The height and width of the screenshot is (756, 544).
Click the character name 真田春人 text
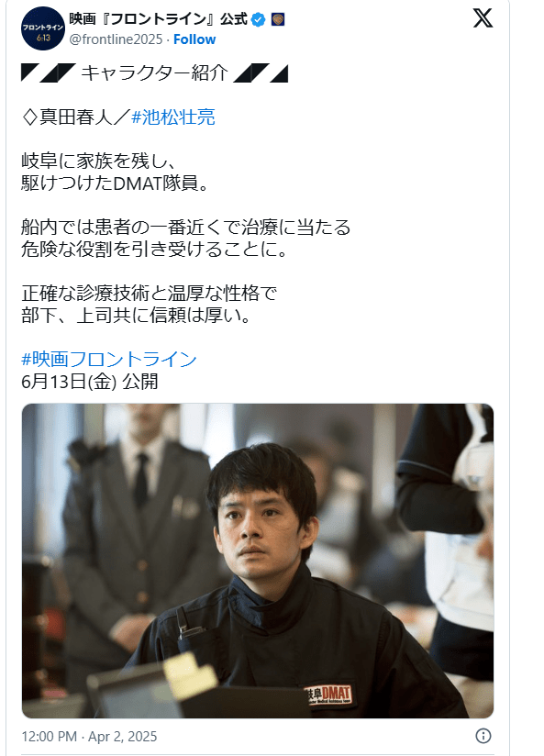tap(76, 117)
